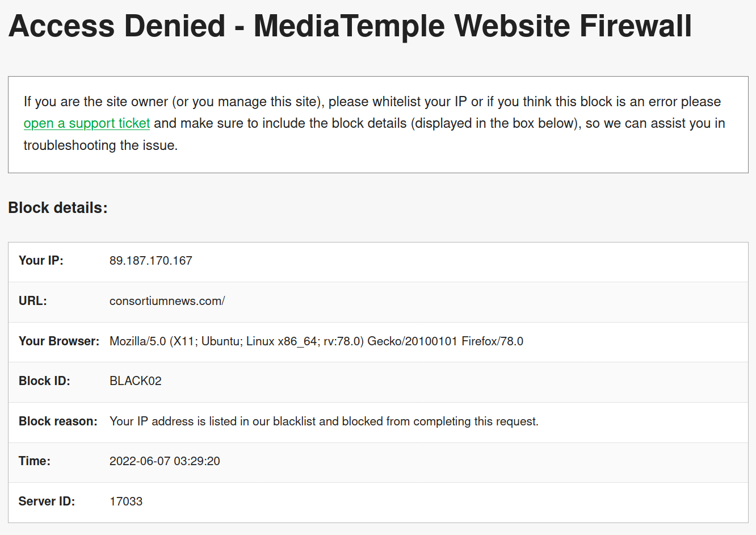Click the "Time:" row label

[x=35, y=461]
